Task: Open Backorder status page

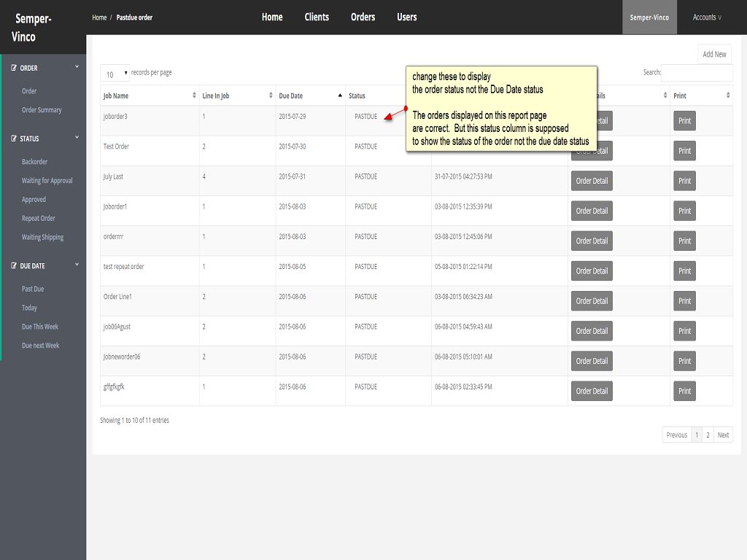Action: click(x=34, y=162)
